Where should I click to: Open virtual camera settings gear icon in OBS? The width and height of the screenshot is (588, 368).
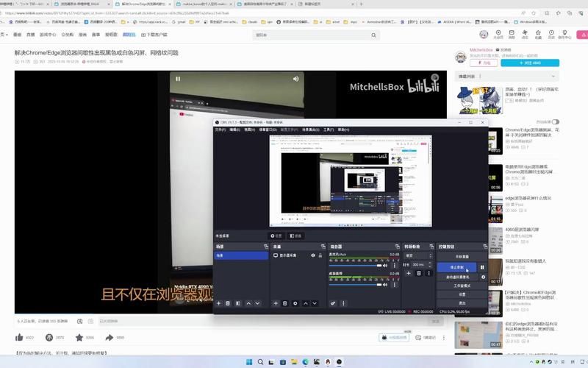(x=483, y=277)
